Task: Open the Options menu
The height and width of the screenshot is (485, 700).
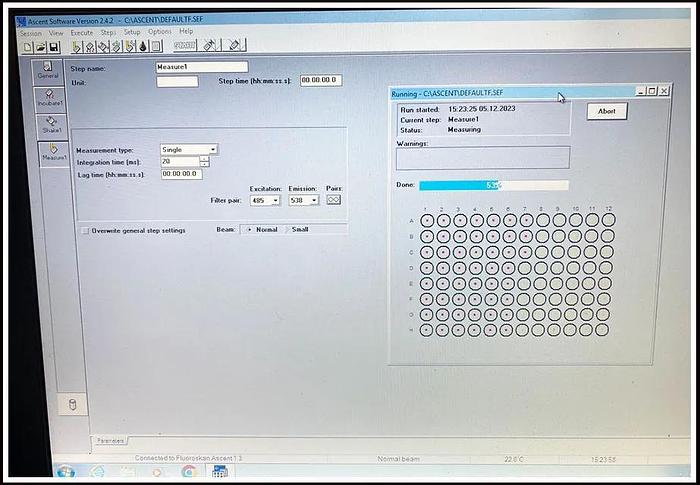Action: (x=160, y=32)
